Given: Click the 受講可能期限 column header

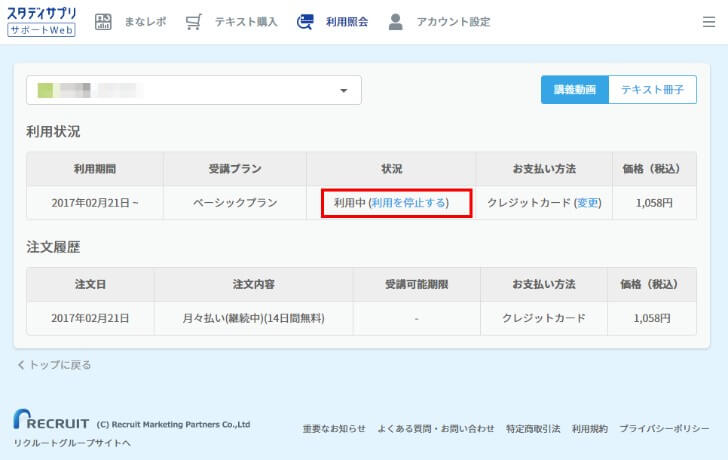Looking at the screenshot, I should (x=416, y=284).
